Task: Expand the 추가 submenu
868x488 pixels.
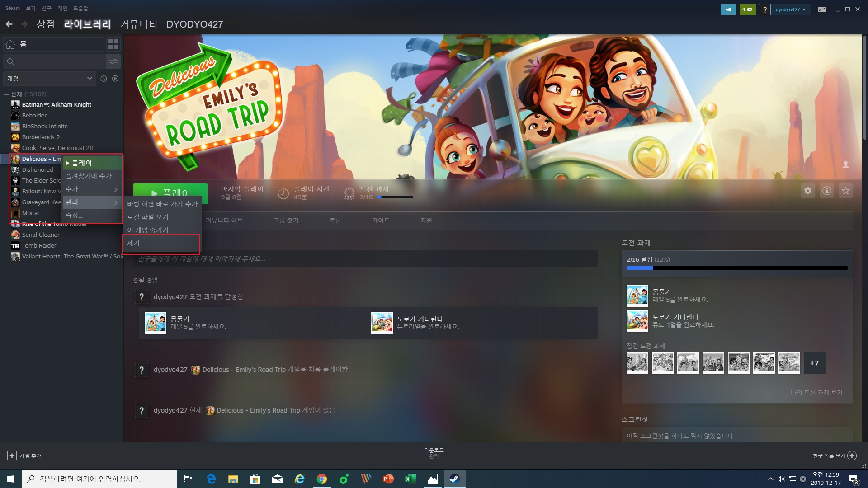Action: (x=92, y=189)
